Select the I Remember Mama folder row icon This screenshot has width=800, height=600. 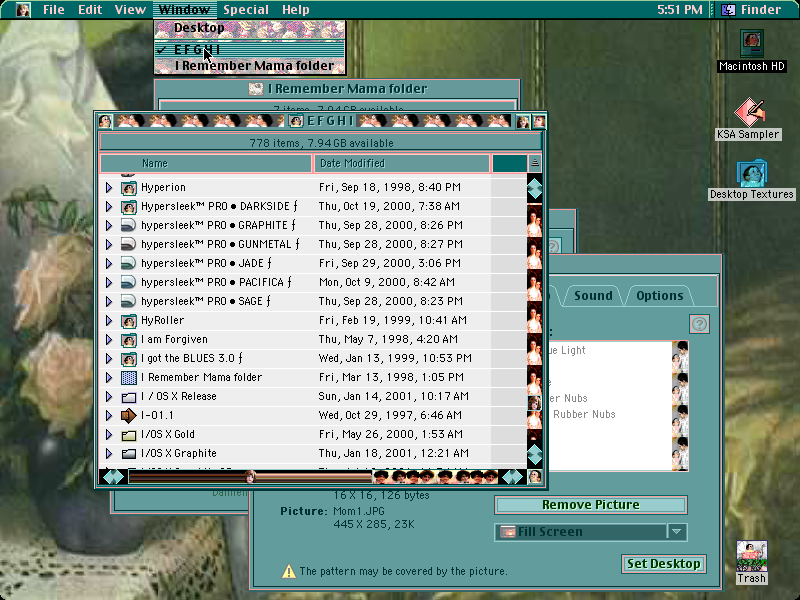[129, 378]
